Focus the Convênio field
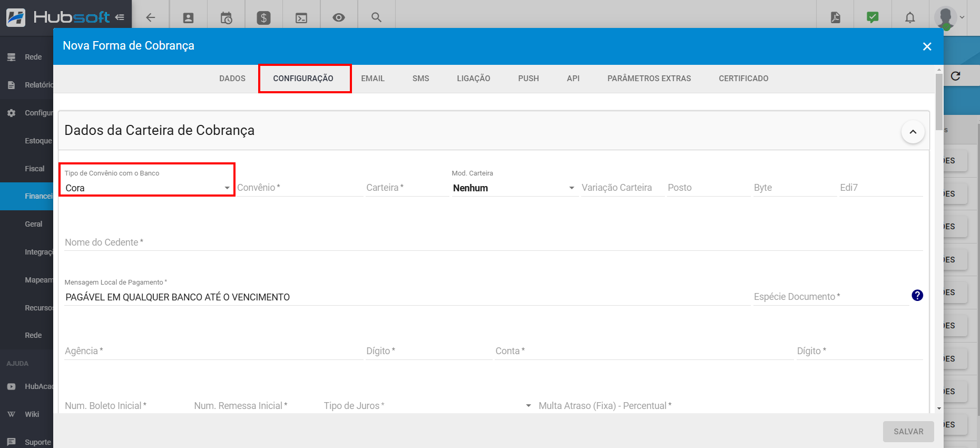Image resolution: width=980 pixels, height=448 pixels. coord(300,188)
